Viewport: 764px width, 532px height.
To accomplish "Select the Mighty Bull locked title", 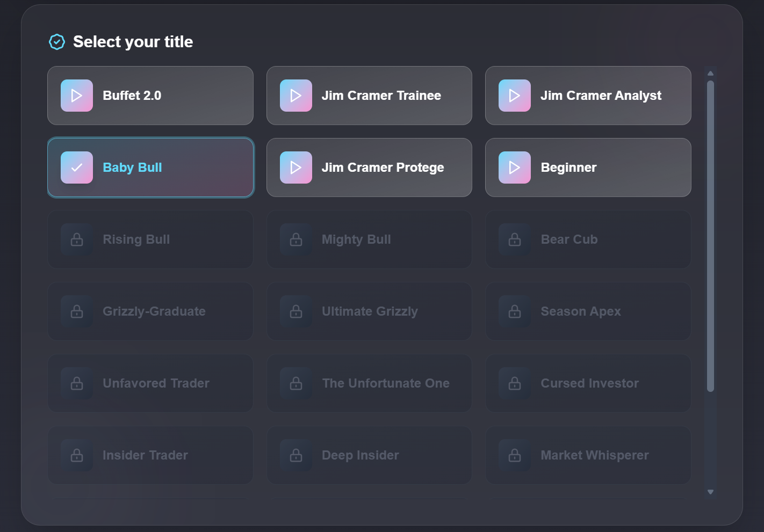I will point(369,239).
